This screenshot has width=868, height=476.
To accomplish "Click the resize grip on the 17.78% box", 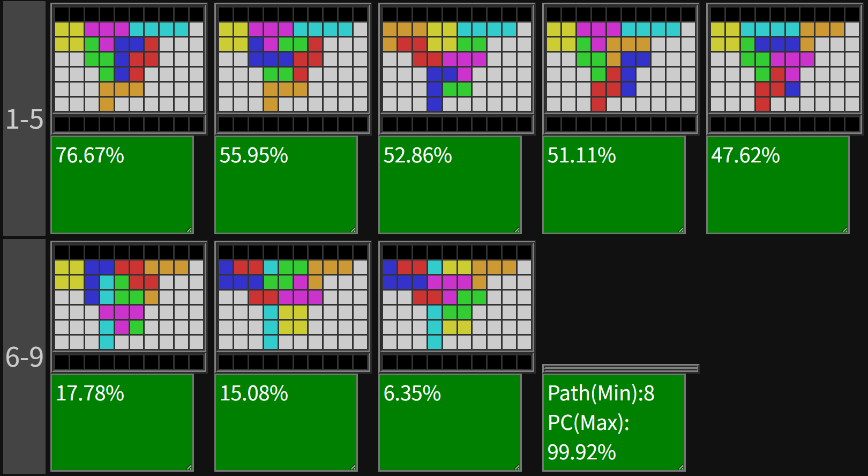I will [x=189, y=468].
